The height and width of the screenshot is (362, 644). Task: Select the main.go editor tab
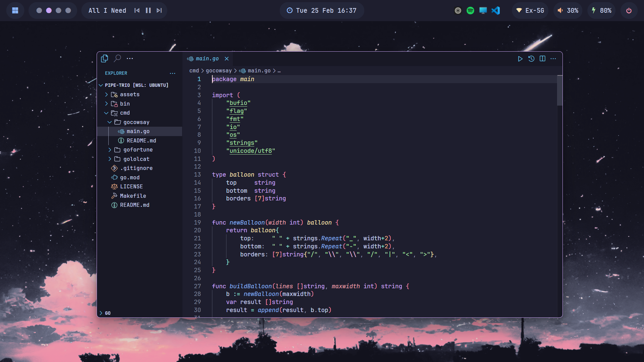coord(207,59)
